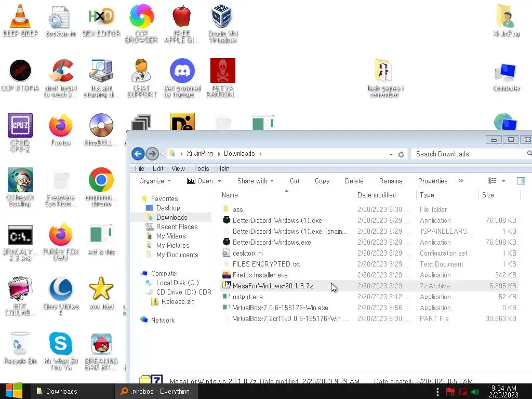Viewport: 532px width, 399px height.
Task: Open the View menu
Action: pos(178,168)
